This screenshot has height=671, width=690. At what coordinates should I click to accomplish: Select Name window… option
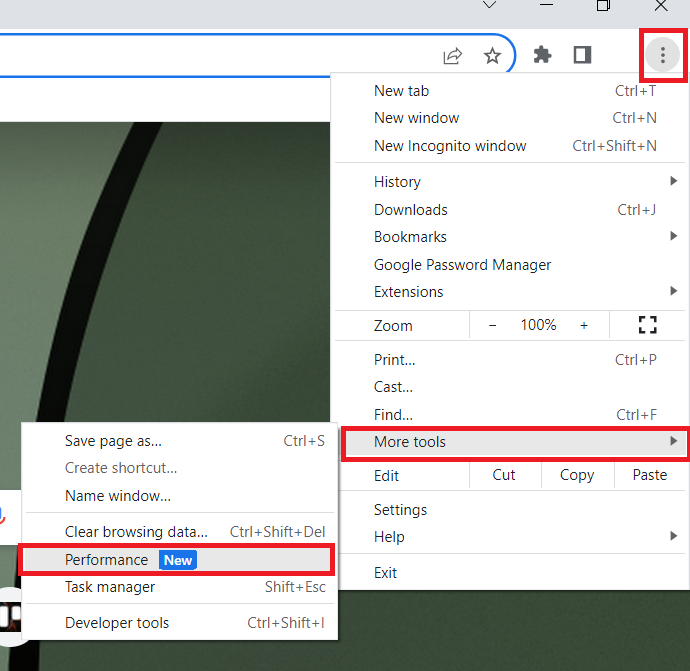180,496
